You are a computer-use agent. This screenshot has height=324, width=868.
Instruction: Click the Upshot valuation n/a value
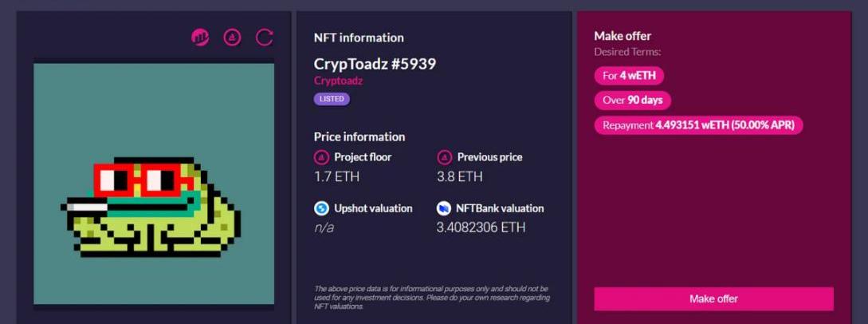pyautogui.click(x=324, y=227)
